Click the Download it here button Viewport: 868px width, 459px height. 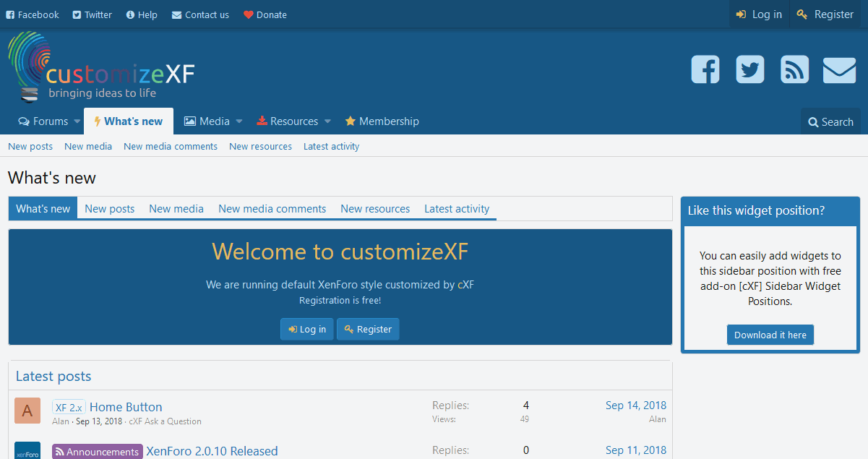coord(770,335)
